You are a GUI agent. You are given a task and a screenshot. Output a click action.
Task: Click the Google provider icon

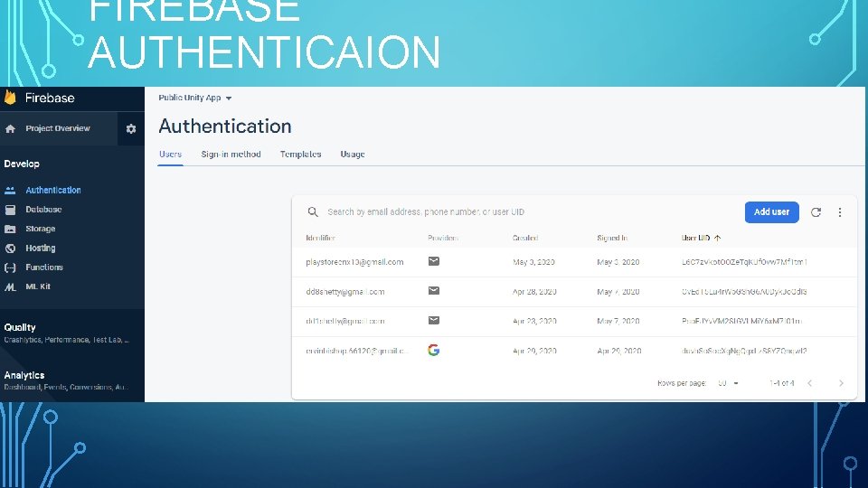[433, 350]
